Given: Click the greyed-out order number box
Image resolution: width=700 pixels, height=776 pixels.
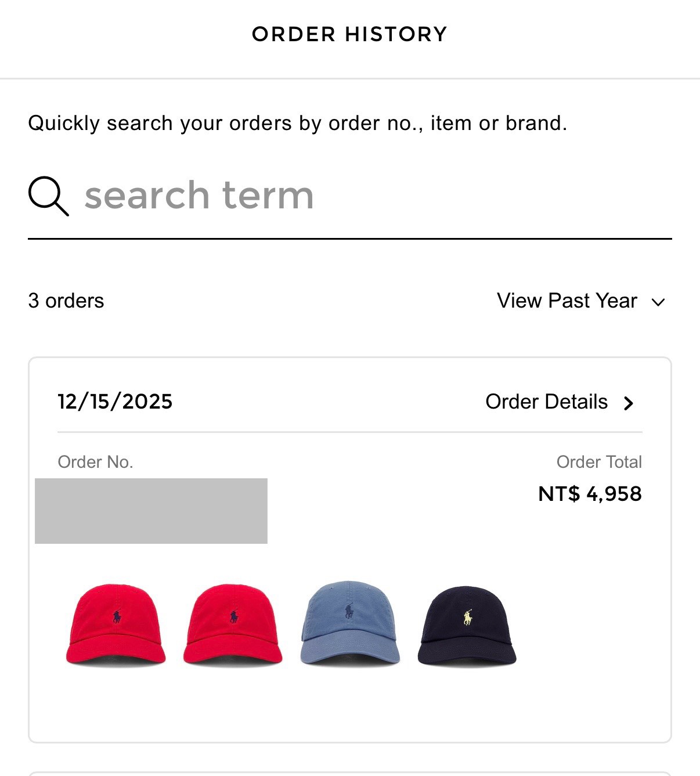Looking at the screenshot, I should pos(151,511).
